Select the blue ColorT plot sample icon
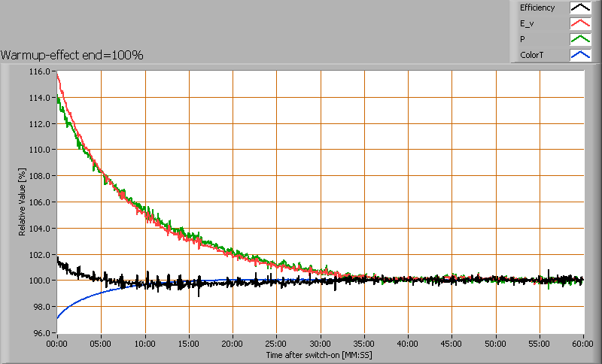This screenshot has width=602, height=364. point(579,56)
